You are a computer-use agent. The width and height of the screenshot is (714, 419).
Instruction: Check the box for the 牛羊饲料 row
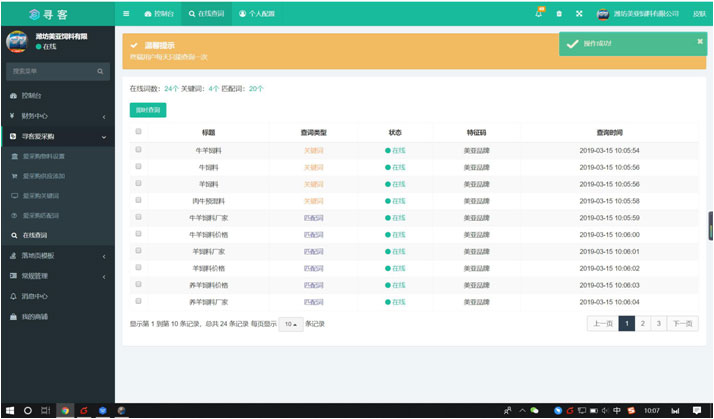138,150
